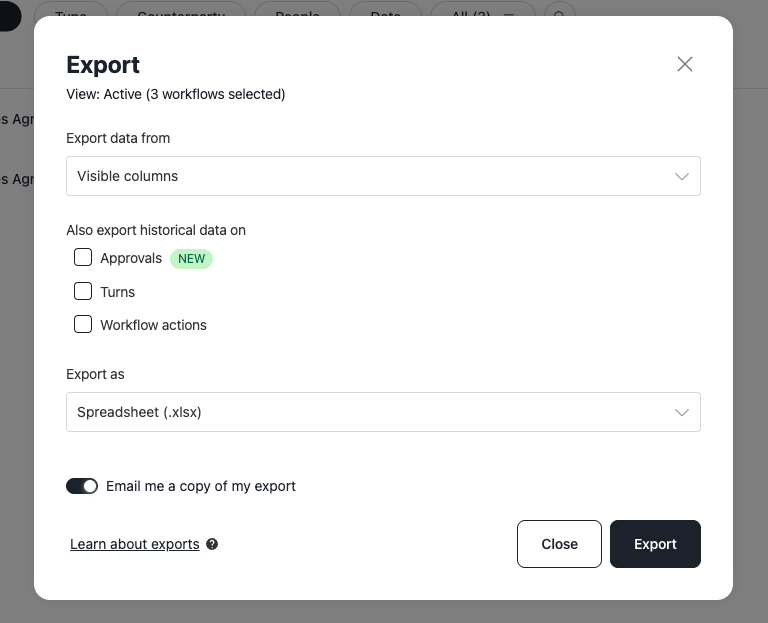Viewport: 768px width, 623px height.
Task: Click the dark Export button
Action: pyautogui.click(x=655, y=544)
